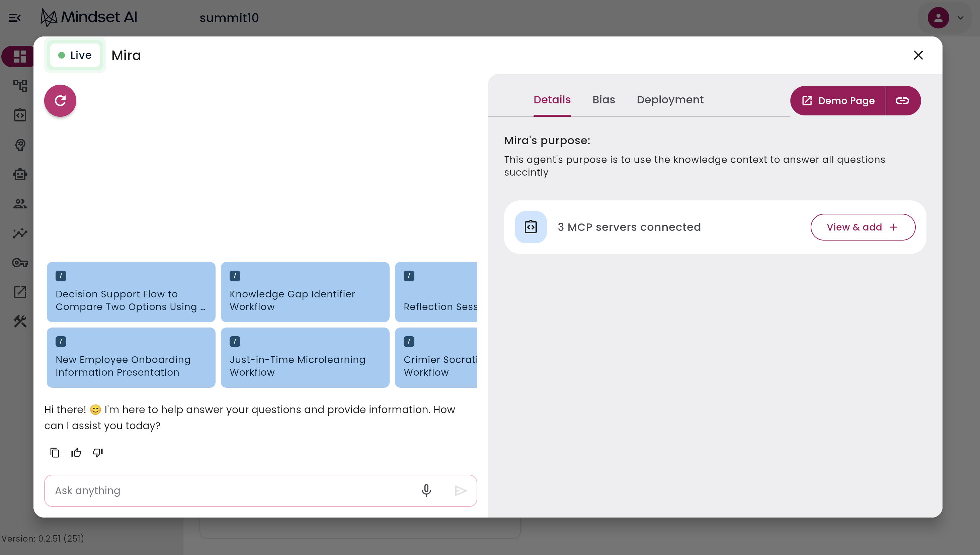Switch to the Details tab
The width and height of the screenshot is (980, 555).
click(x=552, y=100)
